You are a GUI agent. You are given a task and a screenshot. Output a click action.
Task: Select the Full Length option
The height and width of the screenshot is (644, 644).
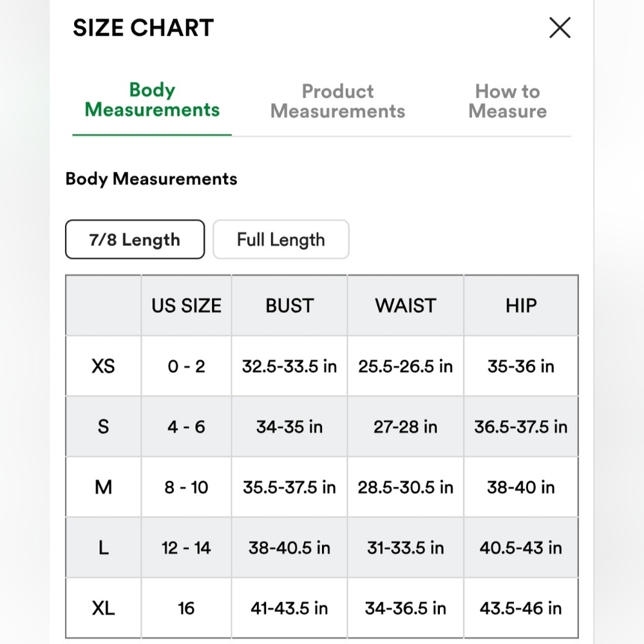click(281, 239)
